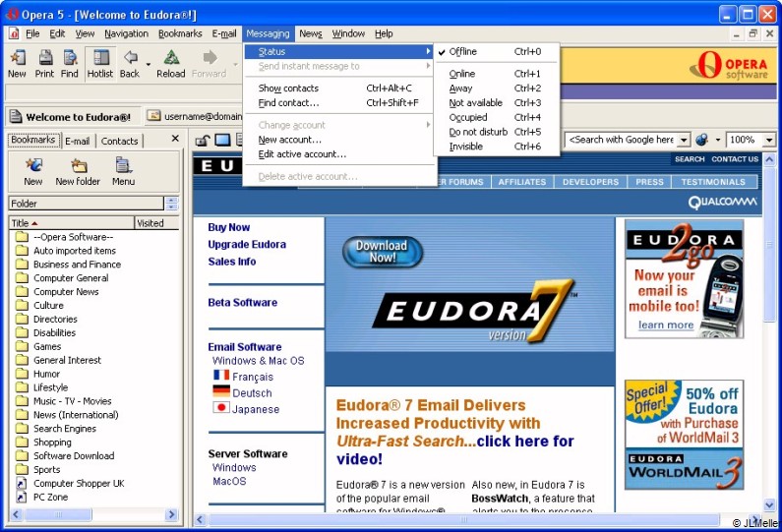Open the Find toolbar icon
782x532 pixels.
click(x=69, y=63)
